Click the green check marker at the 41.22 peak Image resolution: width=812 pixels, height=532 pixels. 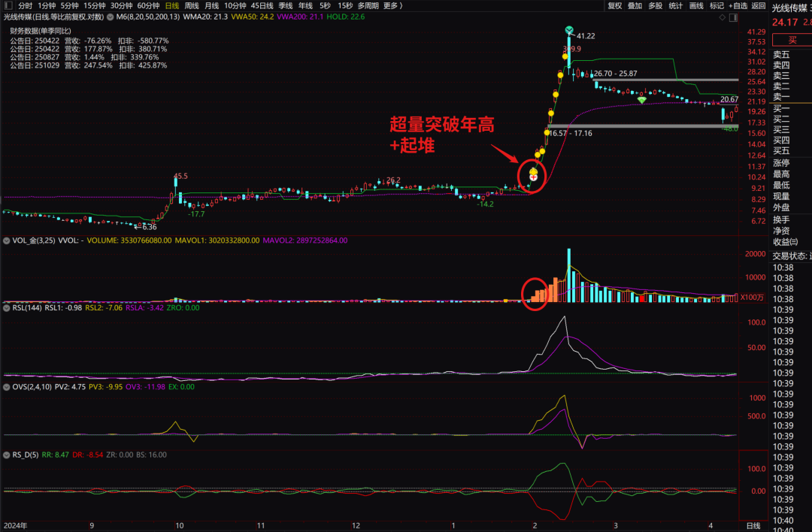[x=569, y=30]
